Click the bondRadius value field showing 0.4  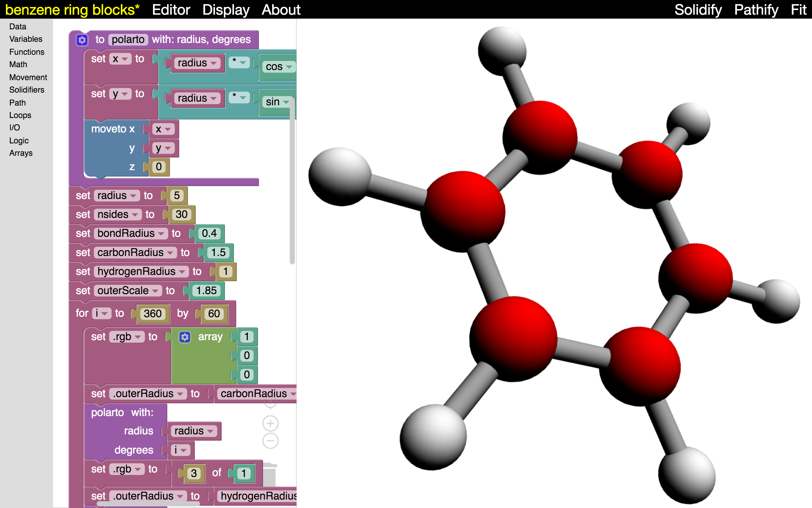[x=209, y=233]
